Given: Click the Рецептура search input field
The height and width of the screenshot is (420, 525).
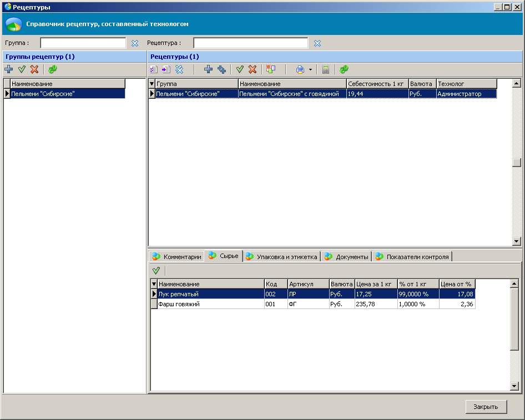Looking at the screenshot, I should coord(250,43).
